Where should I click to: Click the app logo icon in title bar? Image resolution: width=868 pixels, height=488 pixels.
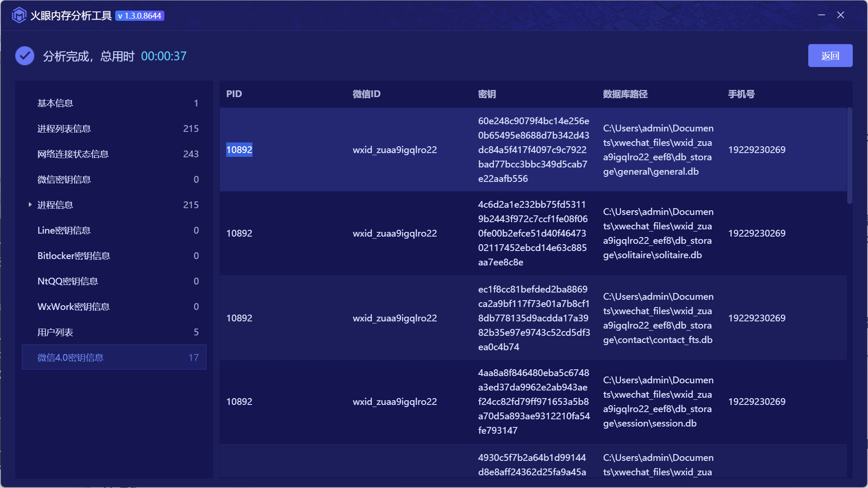(x=19, y=16)
